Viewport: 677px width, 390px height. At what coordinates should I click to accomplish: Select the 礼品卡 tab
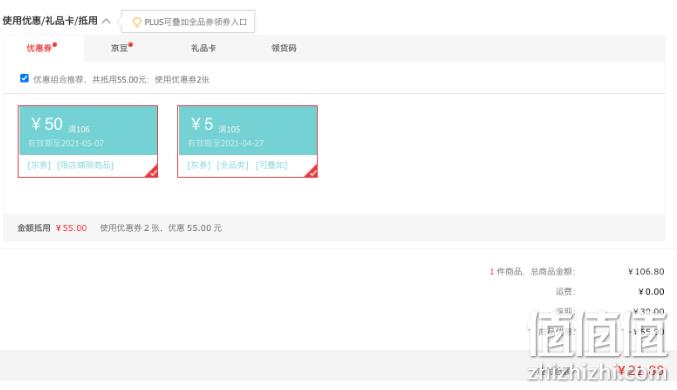point(204,48)
